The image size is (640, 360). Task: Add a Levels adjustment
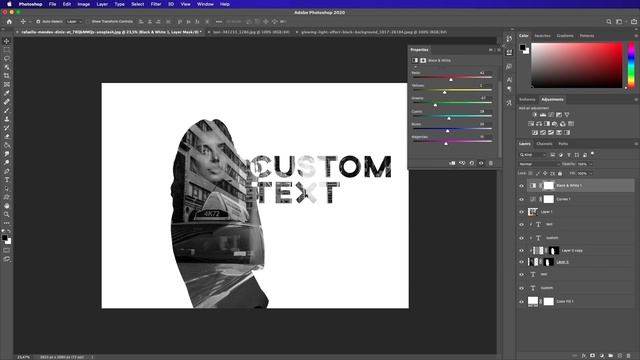[x=543, y=115]
